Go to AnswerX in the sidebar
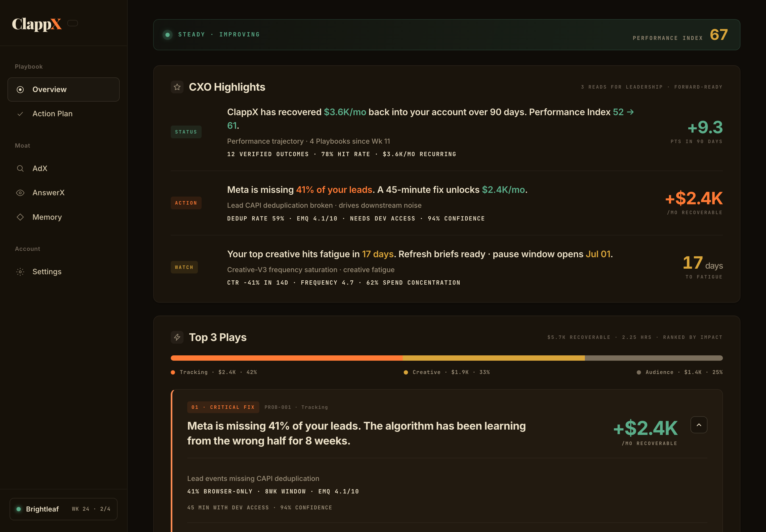766x532 pixels. tap(63, 193)
